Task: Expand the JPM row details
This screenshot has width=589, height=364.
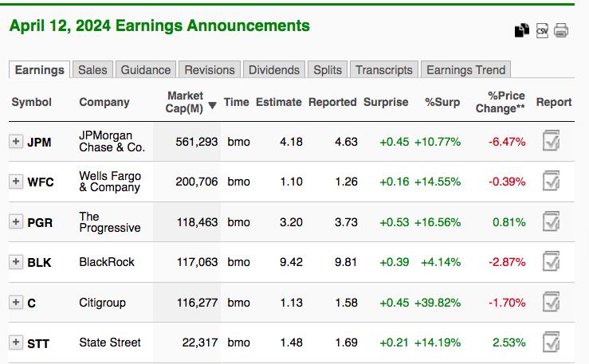Action: [16, 142]
